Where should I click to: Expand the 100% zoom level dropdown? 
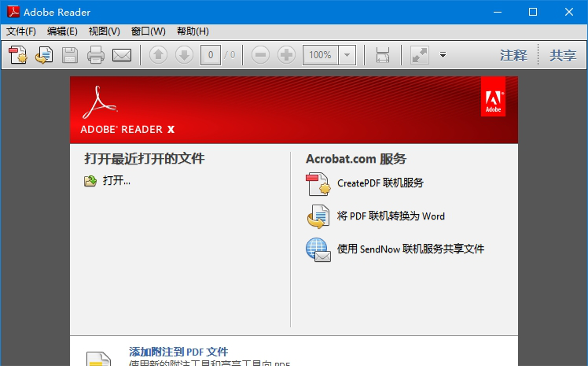[x=347, y=55]
